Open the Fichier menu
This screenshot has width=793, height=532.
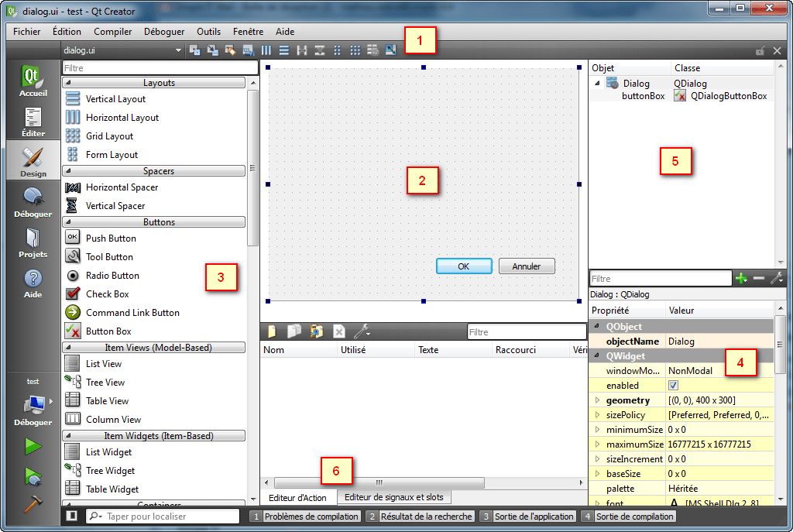pos(27,31)
